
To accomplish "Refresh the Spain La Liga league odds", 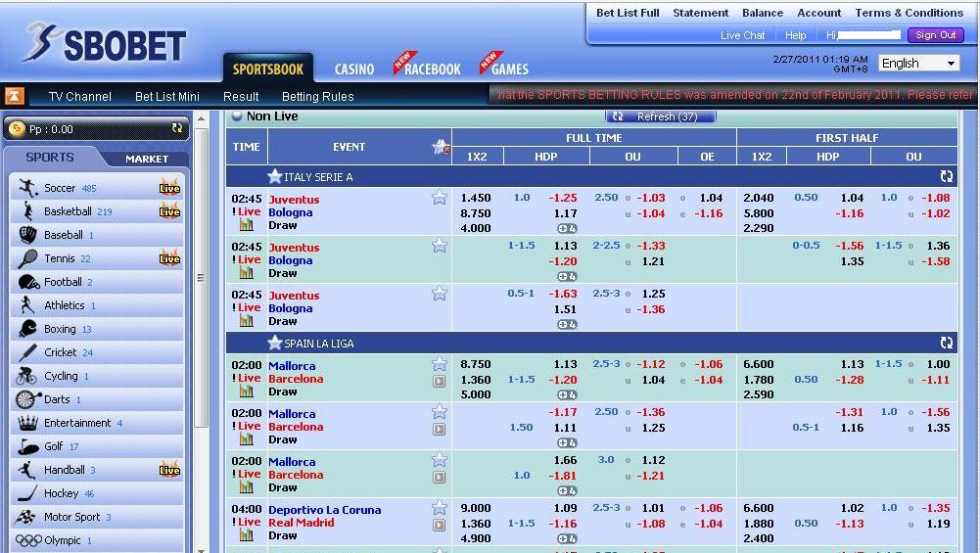I will point(947,343).
